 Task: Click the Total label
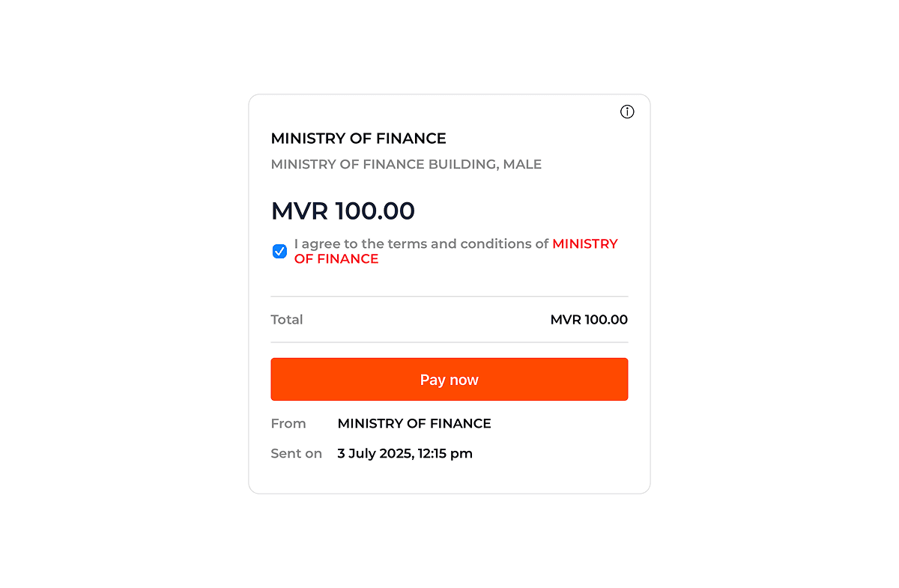[287, 320]
